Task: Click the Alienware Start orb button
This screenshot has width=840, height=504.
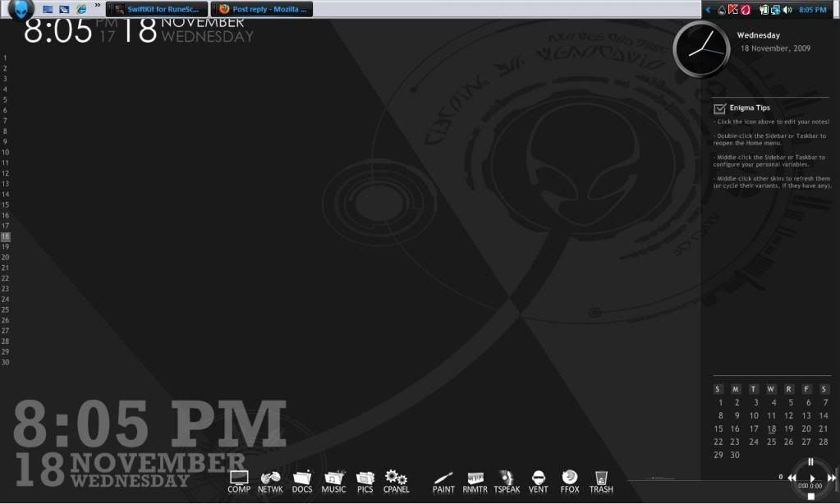Action: tap(21, 10)
